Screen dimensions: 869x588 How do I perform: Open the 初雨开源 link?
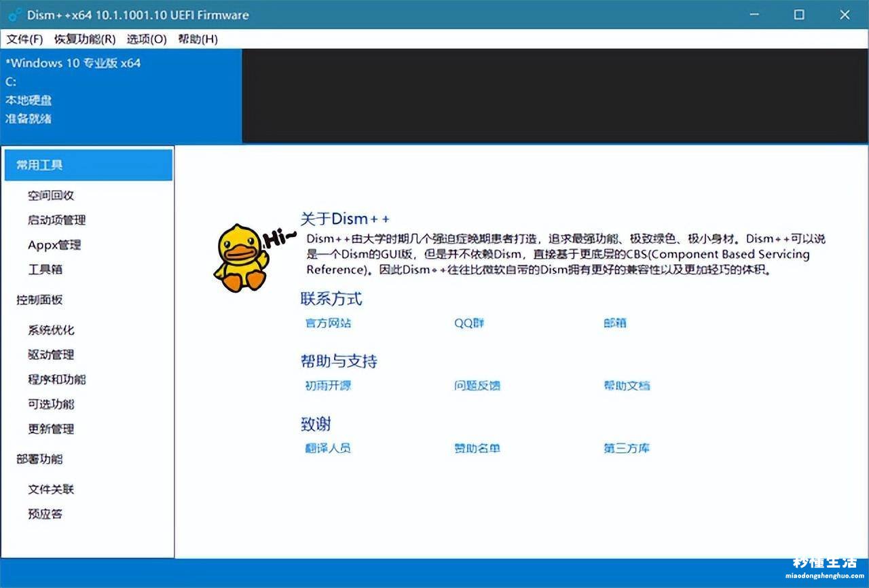pos(329,386)
